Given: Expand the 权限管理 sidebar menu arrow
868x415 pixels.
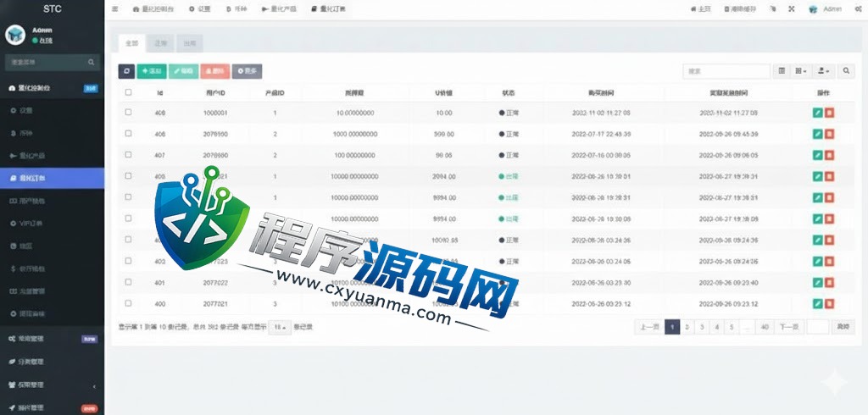Looking at the screenshot, I should pyautogui.click(x=94, y=385).
